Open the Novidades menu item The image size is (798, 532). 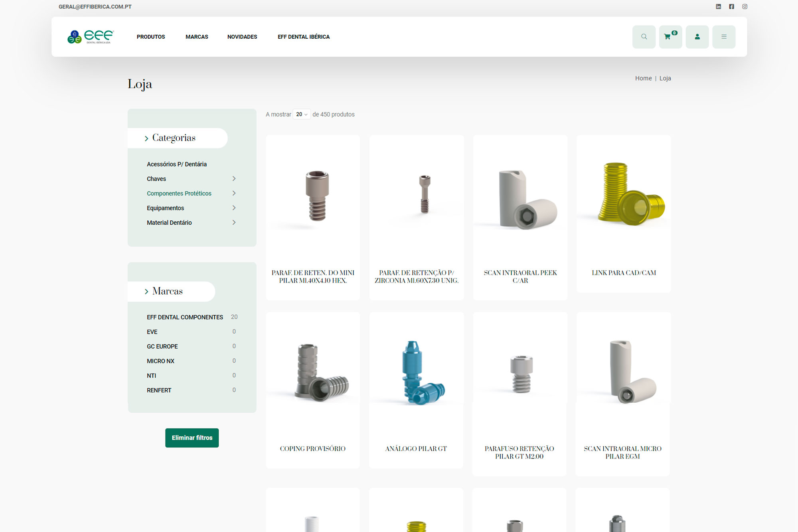[x=242, y=37]
